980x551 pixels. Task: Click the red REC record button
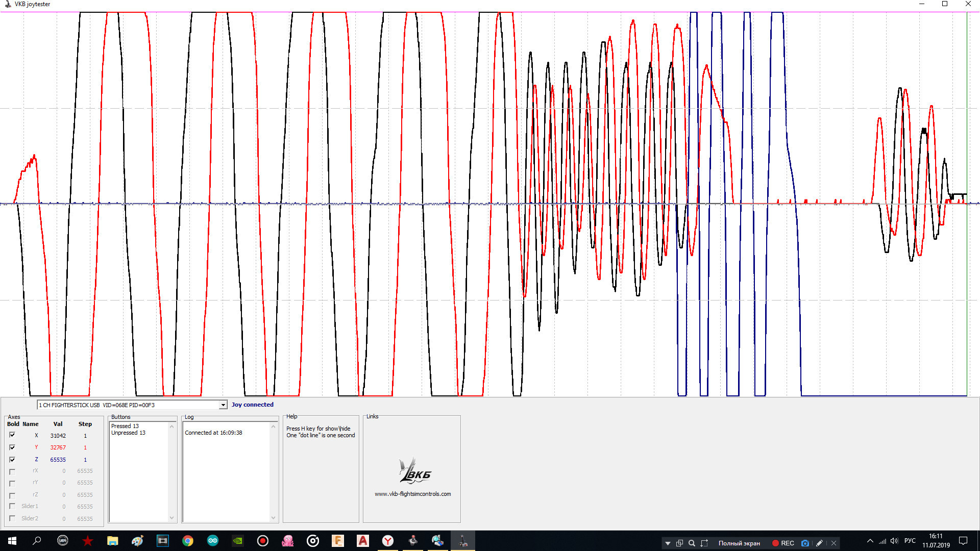[x=783, y=543]
